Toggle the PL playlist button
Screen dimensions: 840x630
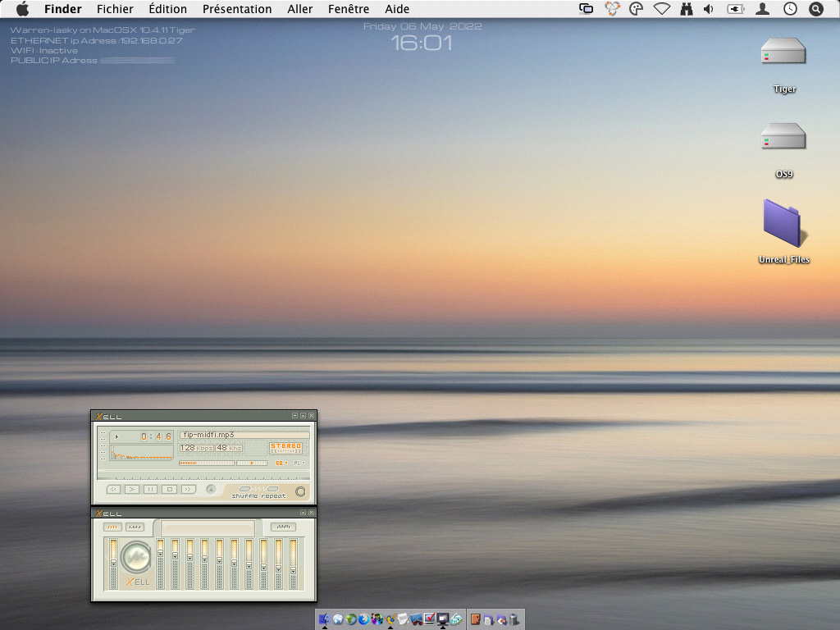pos(299,463)
